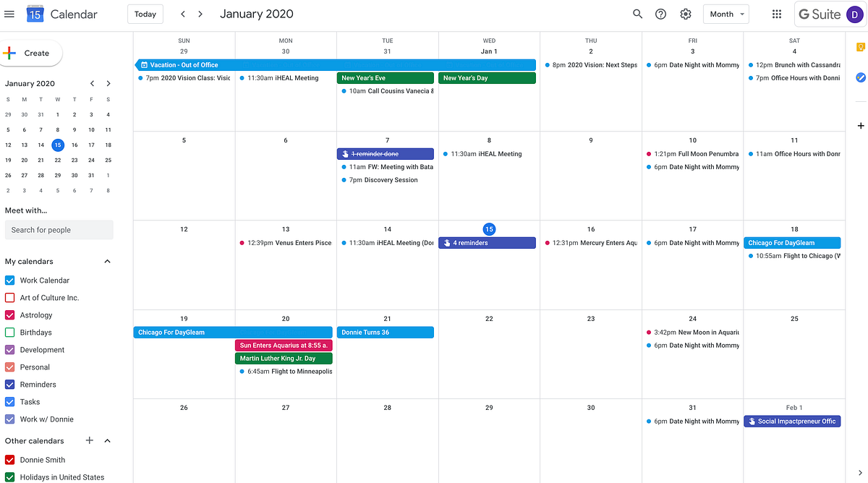Uncheck the Astrology calendar
868x483 pixels.
9,315
